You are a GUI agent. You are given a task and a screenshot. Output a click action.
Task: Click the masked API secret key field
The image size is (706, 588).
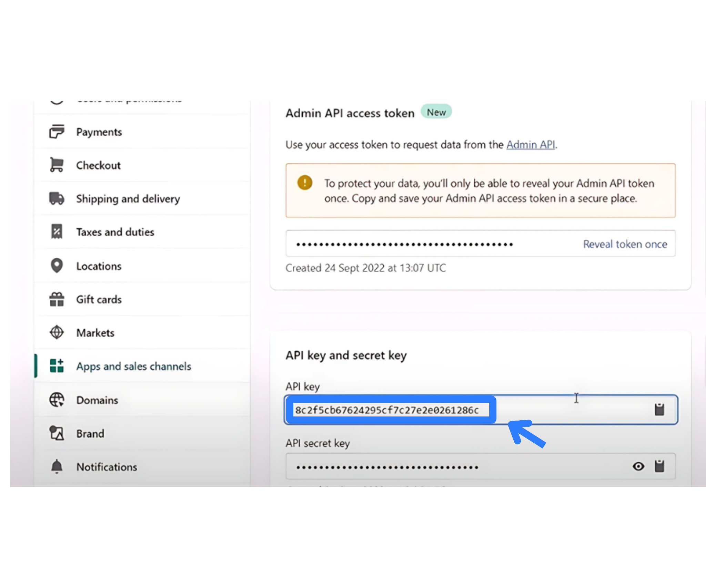[x=387, y=467]
